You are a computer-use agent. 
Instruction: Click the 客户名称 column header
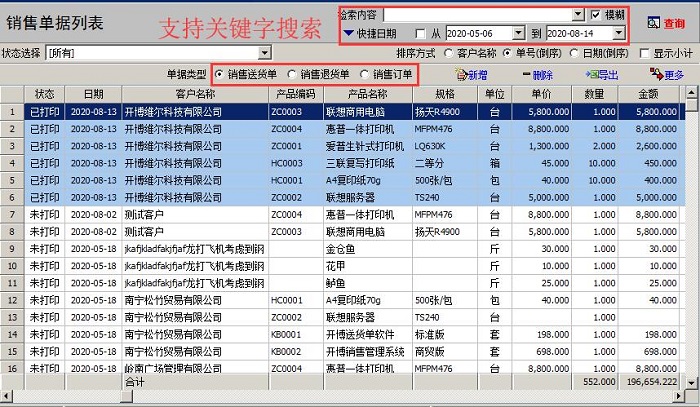click(x=195, y=94)
